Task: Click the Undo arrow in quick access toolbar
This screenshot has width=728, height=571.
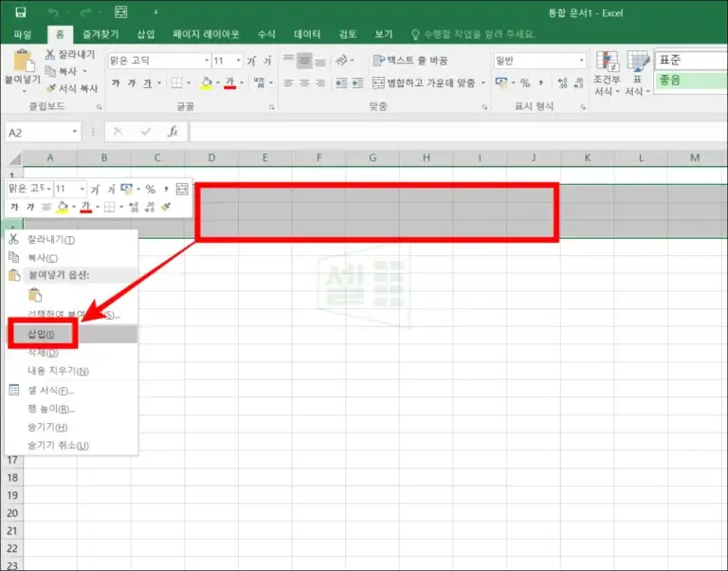Action: (x=53, y=12)
